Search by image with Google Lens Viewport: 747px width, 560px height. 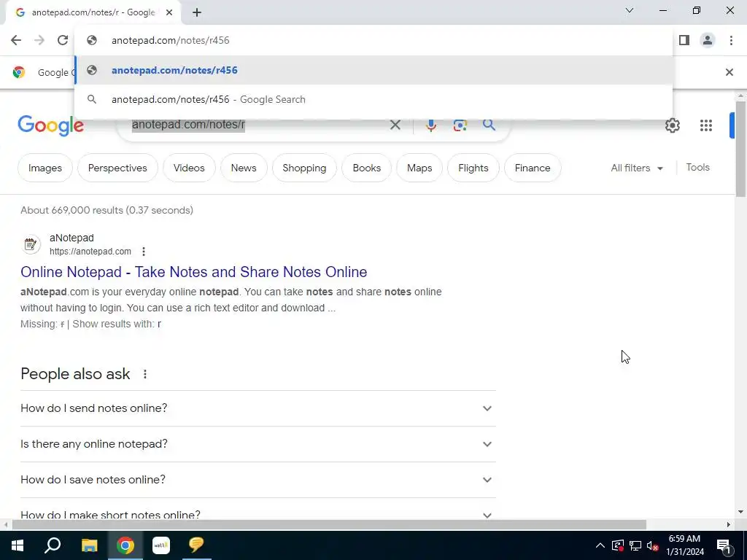(460, 125)
